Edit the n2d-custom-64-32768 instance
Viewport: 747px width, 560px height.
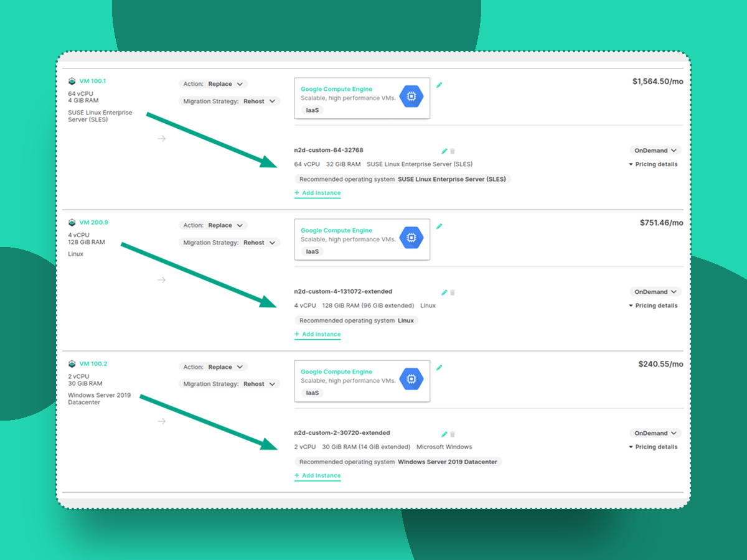coord(444,151)
